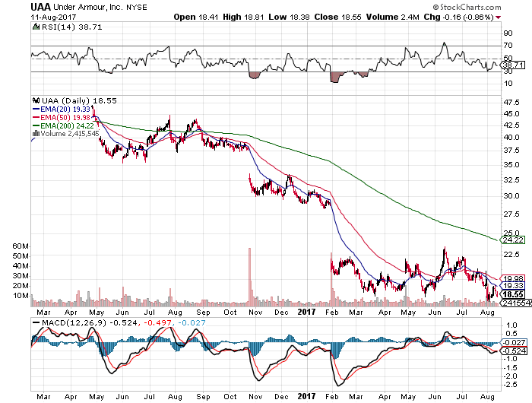Click the candlestick icon beside UAA (Daily)

coord(36,100)
